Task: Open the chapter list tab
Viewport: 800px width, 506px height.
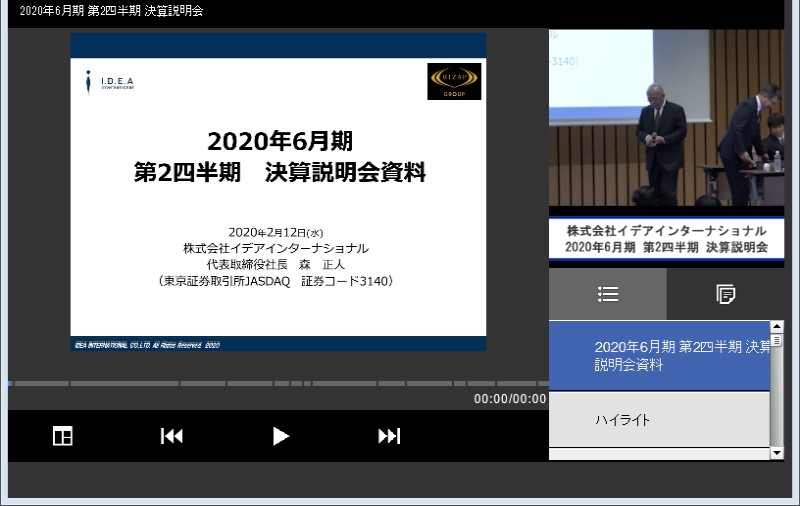Action: (x=608, y=294)
